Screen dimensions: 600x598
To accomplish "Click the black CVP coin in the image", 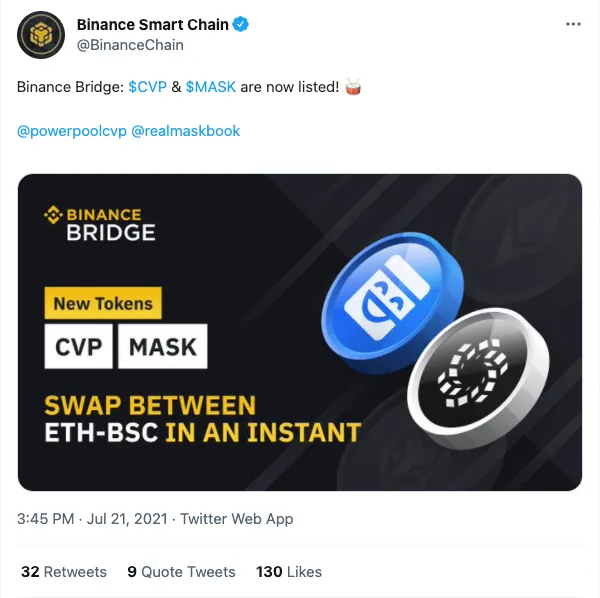I will point(478,378).
